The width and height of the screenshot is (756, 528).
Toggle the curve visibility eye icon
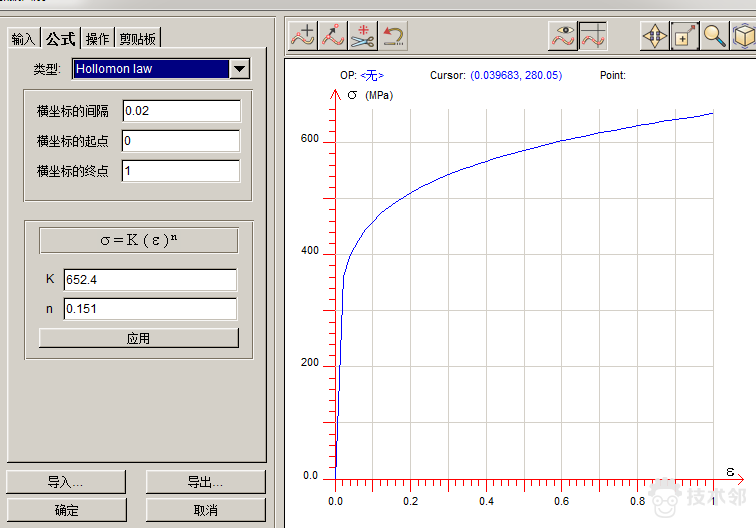coord(564,36)
